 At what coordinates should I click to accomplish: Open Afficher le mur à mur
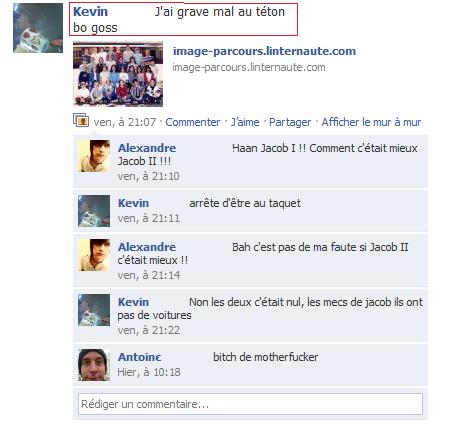pos(371,122)
